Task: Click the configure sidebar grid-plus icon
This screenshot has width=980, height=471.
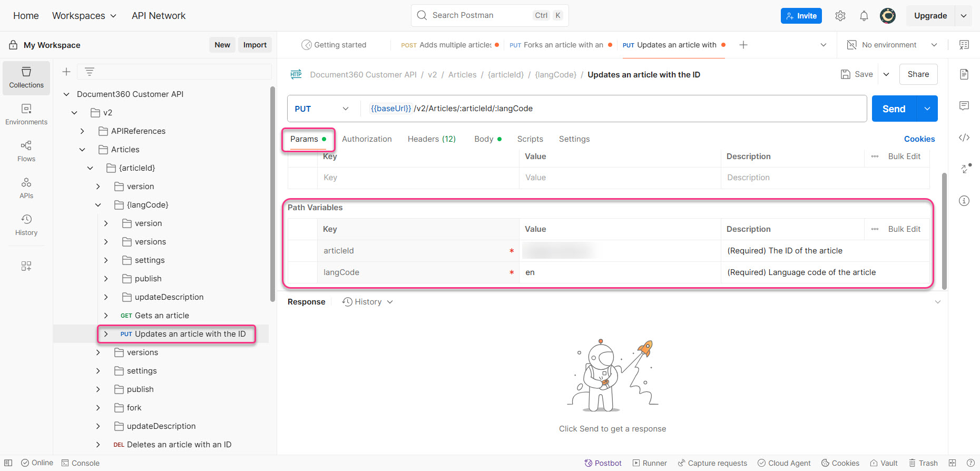Action: click(26, 266)
